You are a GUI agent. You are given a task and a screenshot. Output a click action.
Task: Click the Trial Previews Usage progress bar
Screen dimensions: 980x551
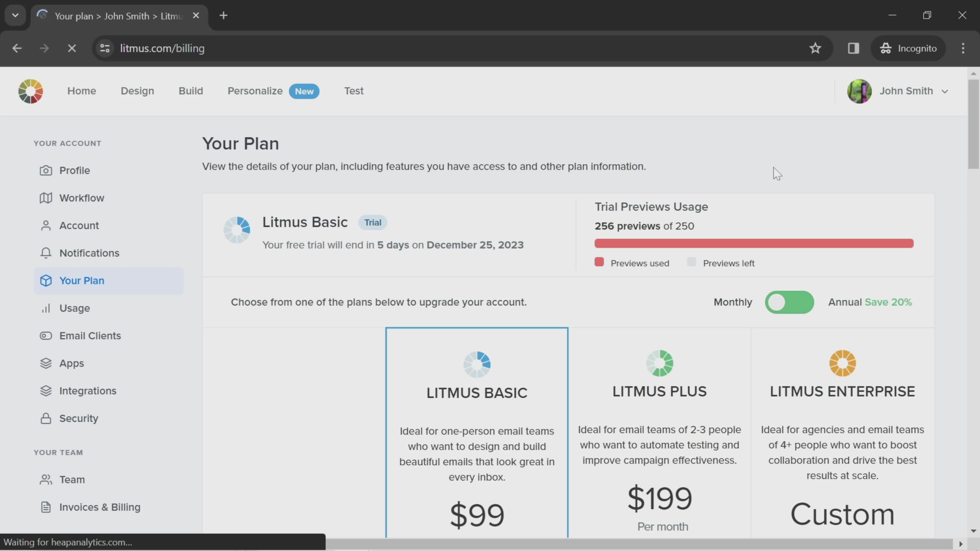coord(754,243)
